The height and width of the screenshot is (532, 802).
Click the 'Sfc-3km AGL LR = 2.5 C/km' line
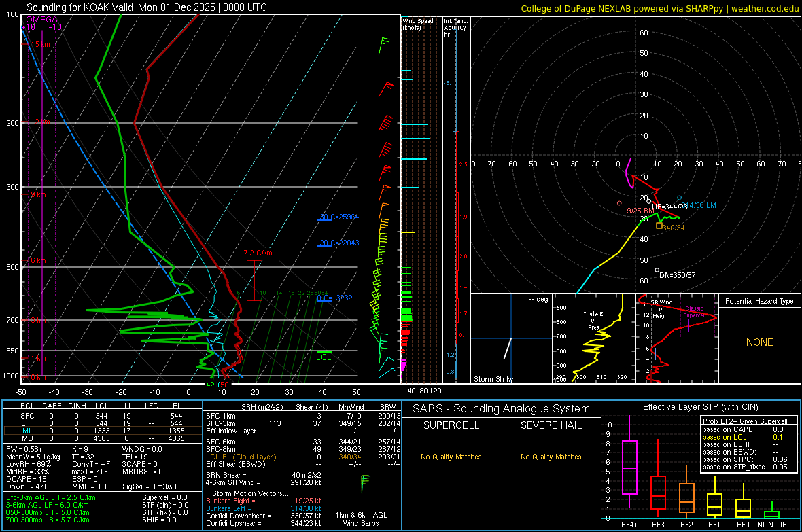click(51, 498)
